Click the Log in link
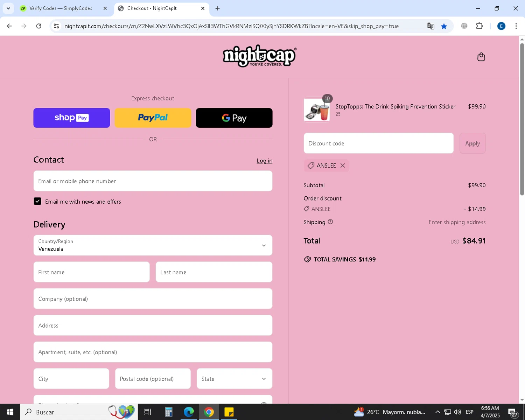The image size is (525, 420). (x=265, y=161)
